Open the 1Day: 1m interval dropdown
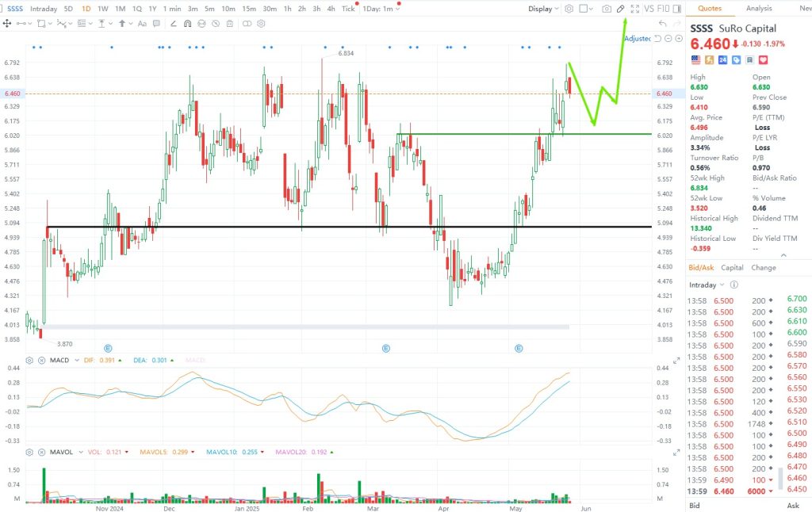This screenshot has height=512, width=812. click(x=381, y=9)
